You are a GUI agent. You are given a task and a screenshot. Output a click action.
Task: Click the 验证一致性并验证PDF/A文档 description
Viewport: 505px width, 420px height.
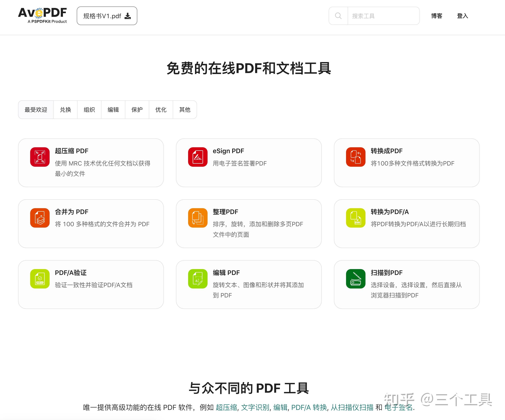coord(94,285)
